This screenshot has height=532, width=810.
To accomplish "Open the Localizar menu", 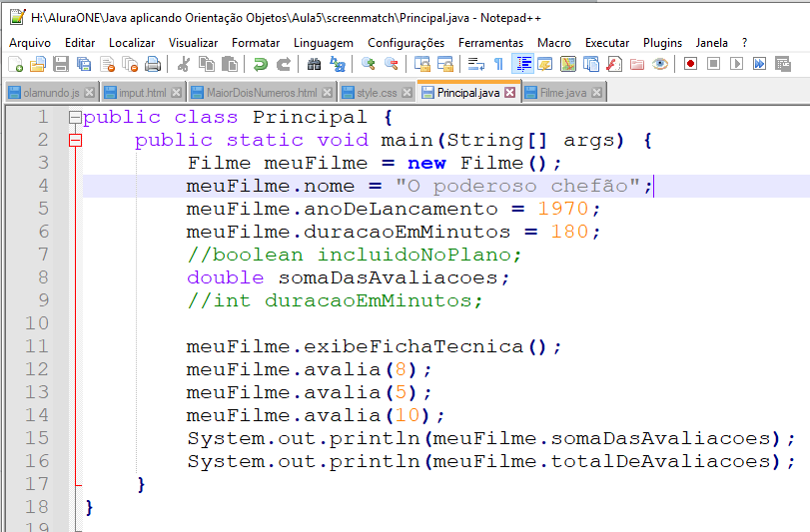I will pos(132,43).
